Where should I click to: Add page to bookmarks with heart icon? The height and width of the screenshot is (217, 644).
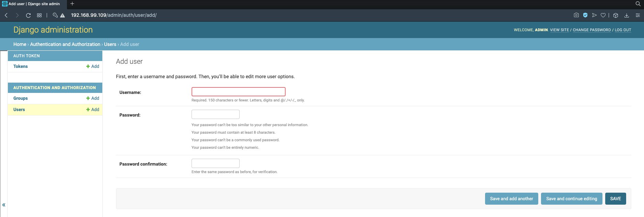(603, 15)
